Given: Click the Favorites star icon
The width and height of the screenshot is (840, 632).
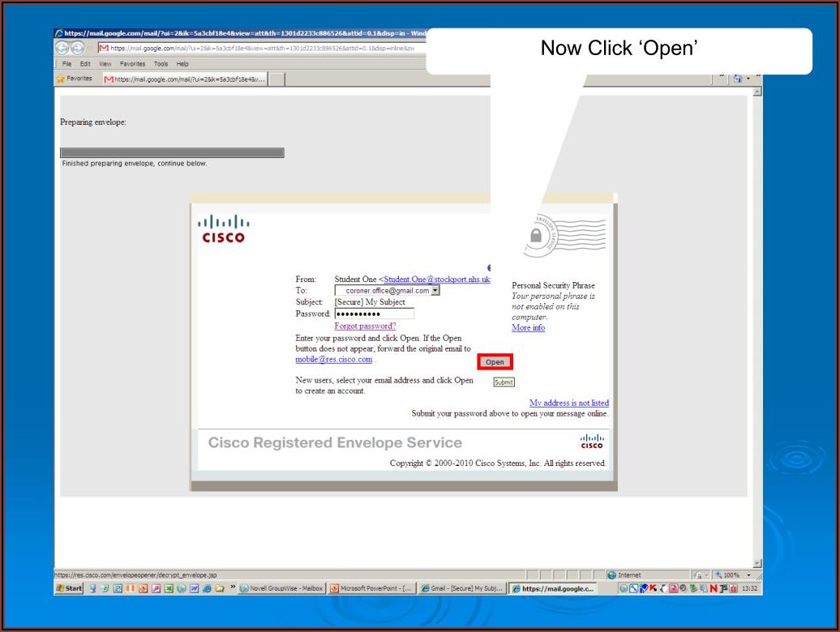Looking at the screenshot, I should (x=60, y=79).
